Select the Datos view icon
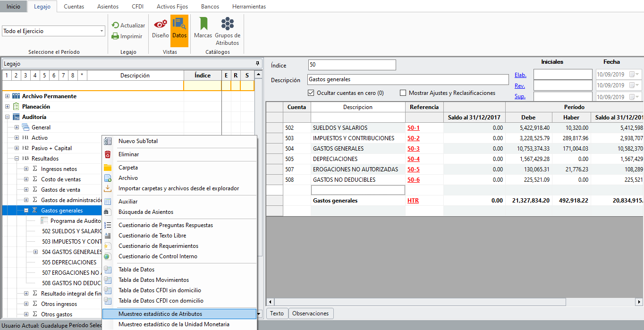 coord(179,25)
